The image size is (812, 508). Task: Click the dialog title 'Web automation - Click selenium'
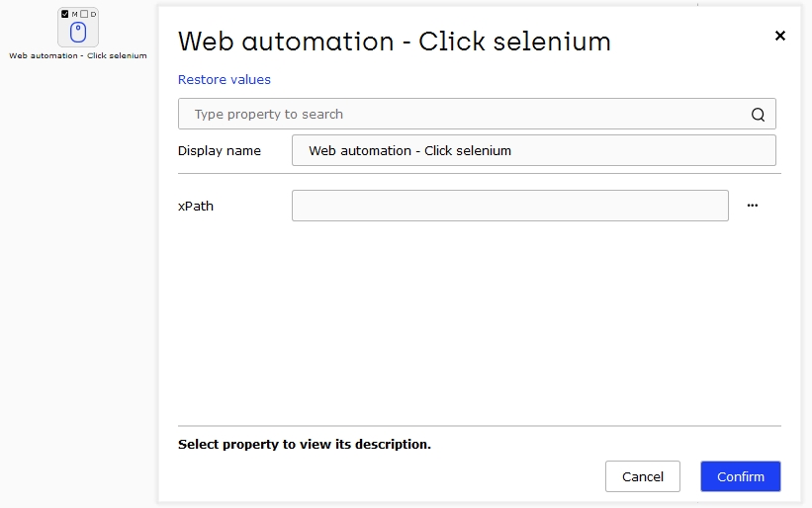coord(395,41)
